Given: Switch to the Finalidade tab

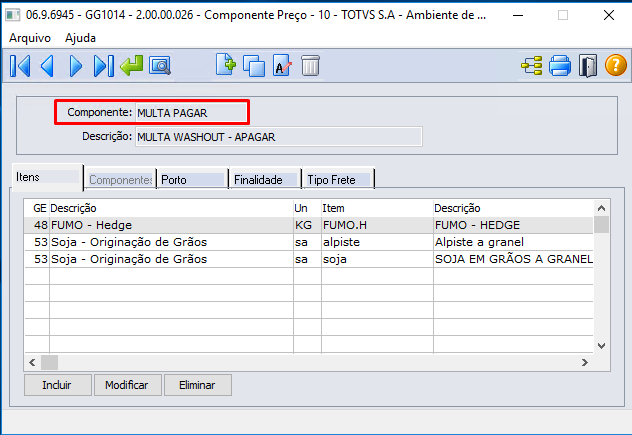Looking at the screenshot, I should click(x=265, y=179).
